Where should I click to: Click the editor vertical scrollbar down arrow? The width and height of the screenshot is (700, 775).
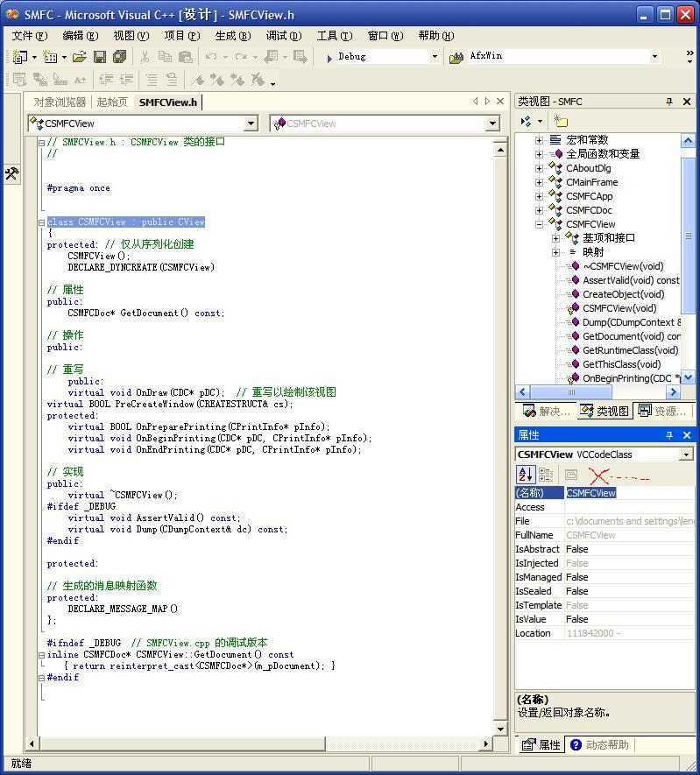coord(500,729)
